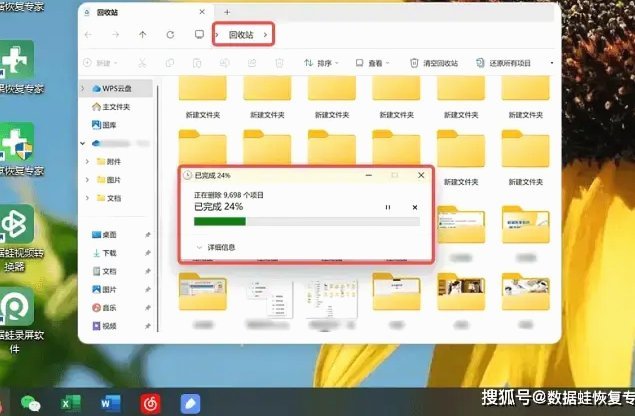Expand the WPS云盘 tree node
The width and height of the screenshot is (635, 416).
pos(83,88)
